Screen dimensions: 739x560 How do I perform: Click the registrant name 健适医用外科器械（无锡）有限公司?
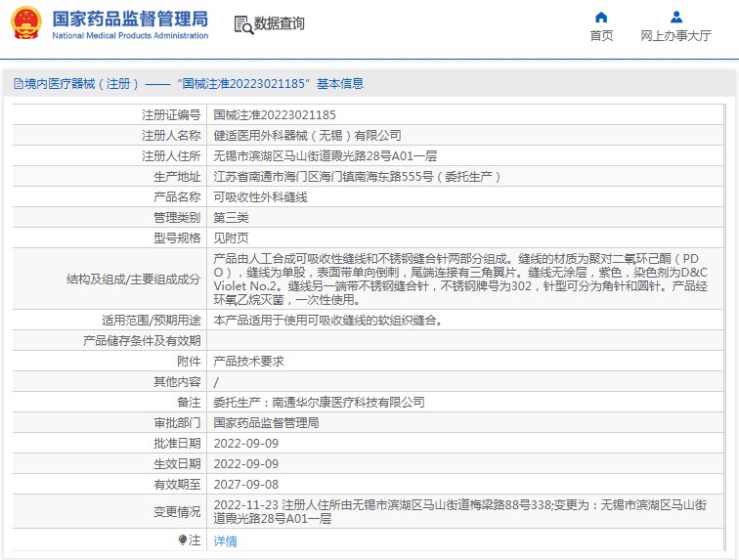point(307,136)
